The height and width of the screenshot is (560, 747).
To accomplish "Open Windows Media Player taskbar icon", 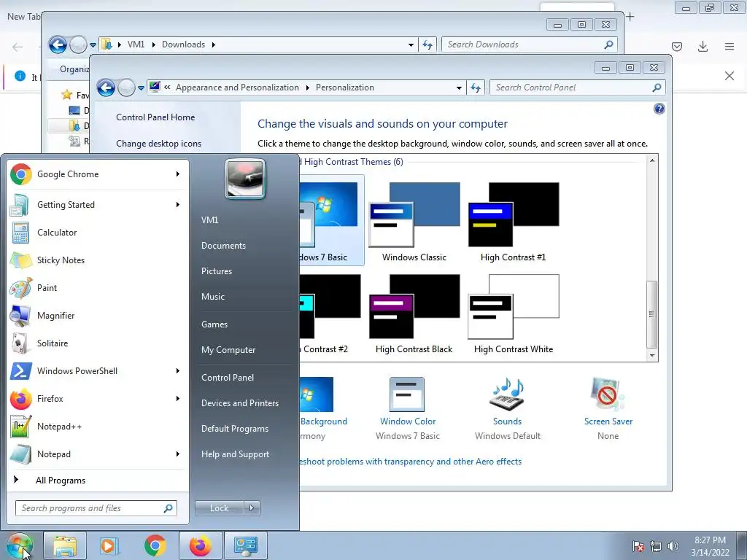I will point(109,545).
